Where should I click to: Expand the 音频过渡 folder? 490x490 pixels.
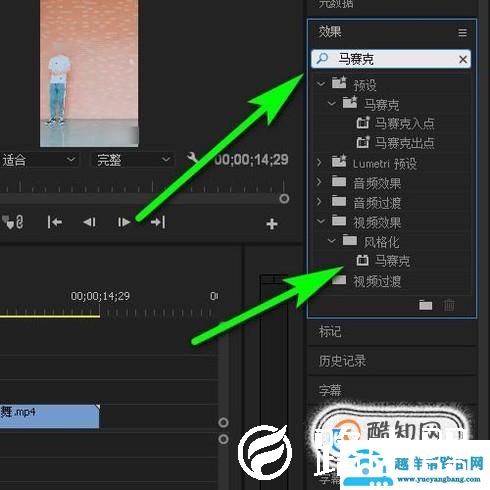click(x=319, y=201)
